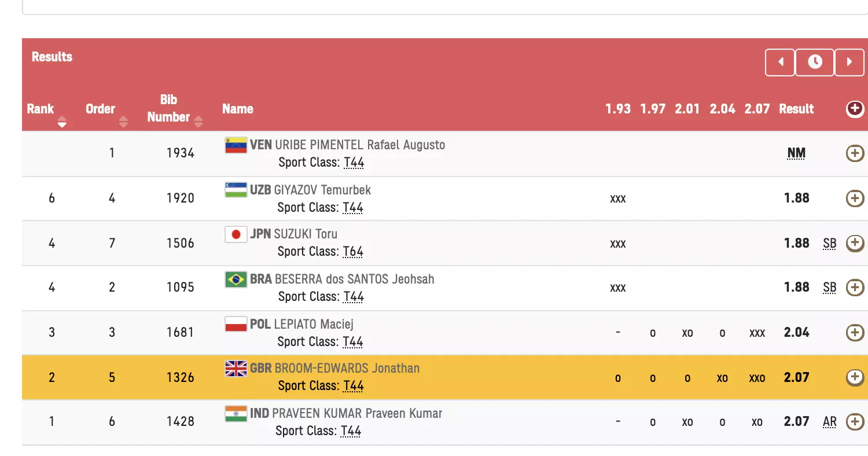Image resolution: width=868 pixels, height=456 pixels.
Task: Click the T44 sport class for GIYAZOV
Action: 352,208
